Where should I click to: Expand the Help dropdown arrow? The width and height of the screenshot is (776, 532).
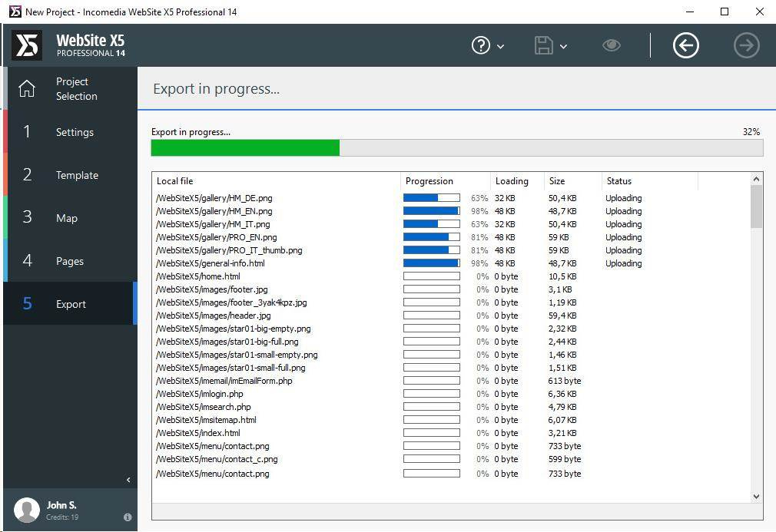pyautogui.click(x=501, y=46)
